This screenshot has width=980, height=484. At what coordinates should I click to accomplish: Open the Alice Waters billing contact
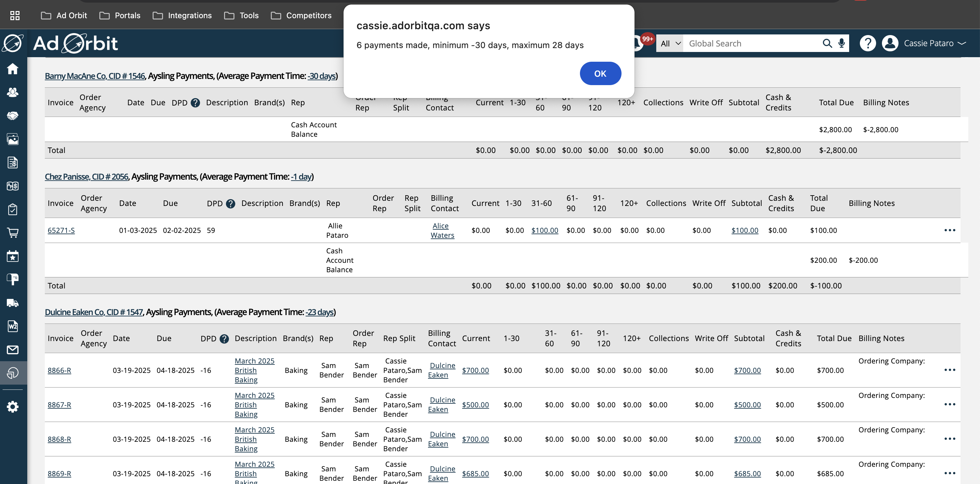pyautogui.click(x=442, y=231)
